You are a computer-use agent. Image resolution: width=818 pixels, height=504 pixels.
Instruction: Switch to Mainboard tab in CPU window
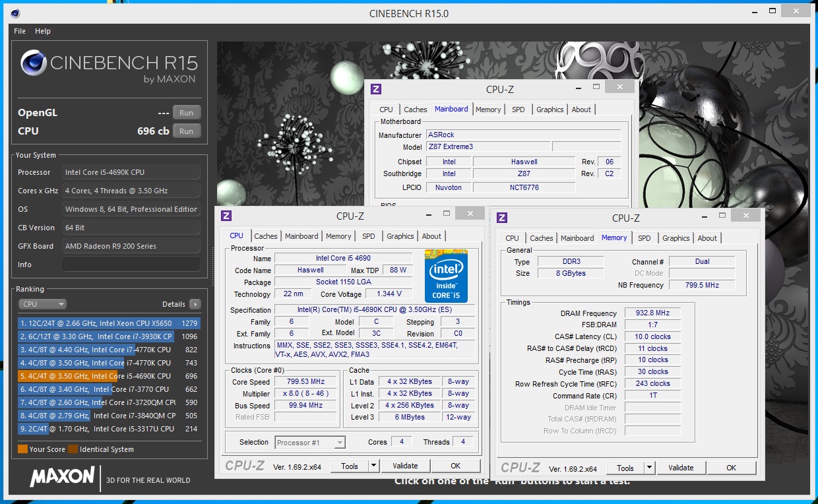tap(301, 236)
